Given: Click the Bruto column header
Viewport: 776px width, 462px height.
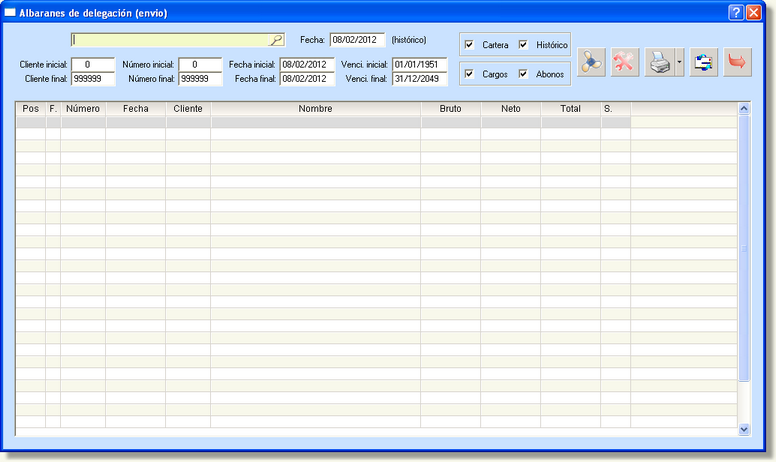Looking at the screenshot, I should tap(450, 109).
